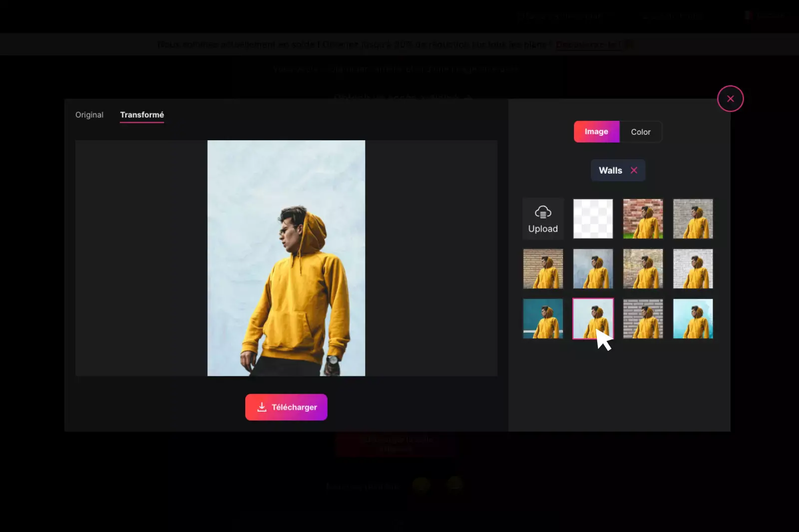Viewport: 799px width, 532px height.
Task: Click the Walls category tag label
Action: tap(610, 170)
